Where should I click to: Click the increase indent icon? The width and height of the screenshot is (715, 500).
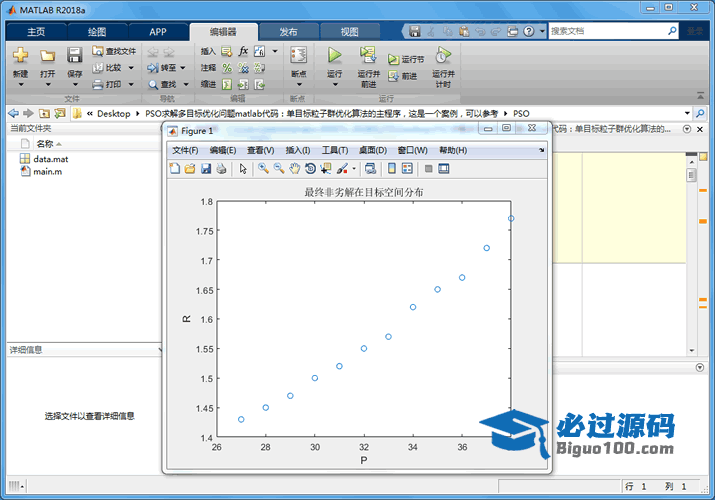[x=244, y=84]
